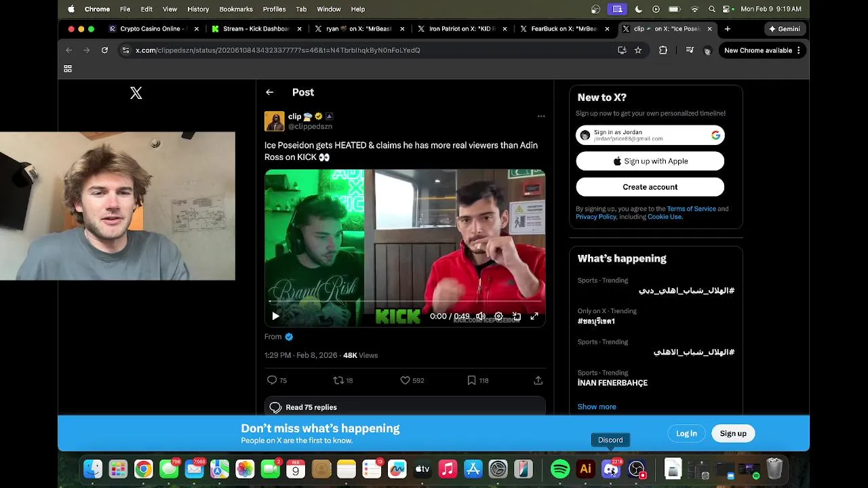Open the Terms of Service link
Viewport: 868px width, 488px height.
pyautogui.click(x=691, y=209)
